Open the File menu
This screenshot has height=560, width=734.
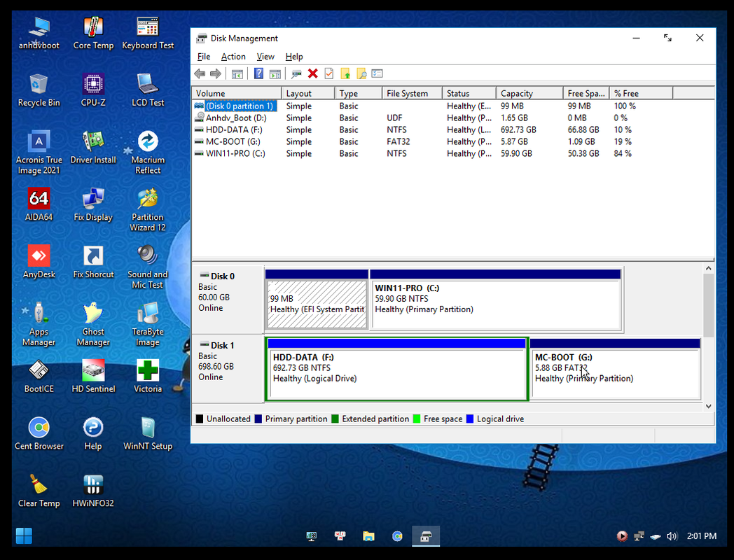coord(204,57)
